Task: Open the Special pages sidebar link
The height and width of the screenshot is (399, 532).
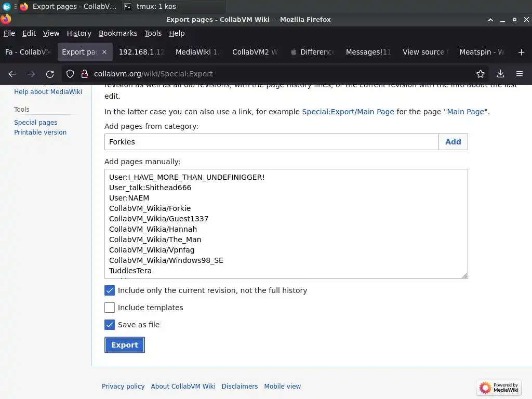Action: click(36, 123)
